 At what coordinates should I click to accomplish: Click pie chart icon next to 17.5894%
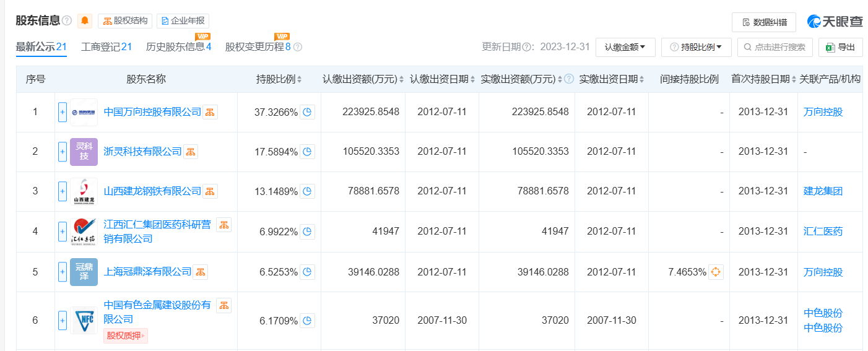click(x=308, y=152)
